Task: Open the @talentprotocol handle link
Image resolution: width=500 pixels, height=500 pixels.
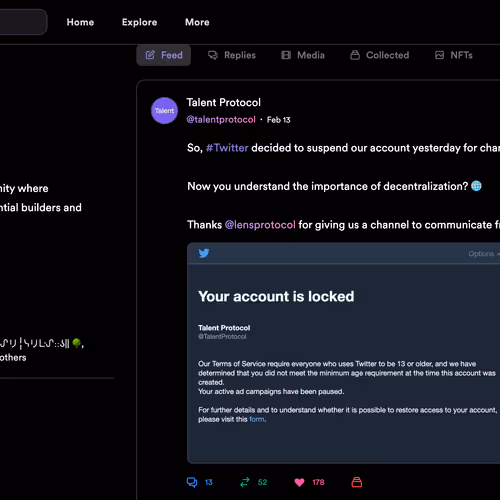Action: click(x=221, y=119)
